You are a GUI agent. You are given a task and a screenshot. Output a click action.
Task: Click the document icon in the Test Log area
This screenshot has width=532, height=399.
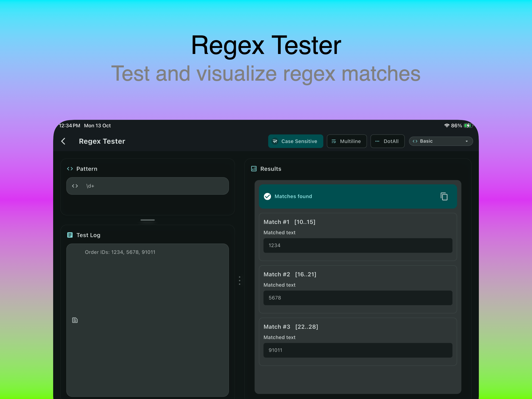click(x=75, y=320)
